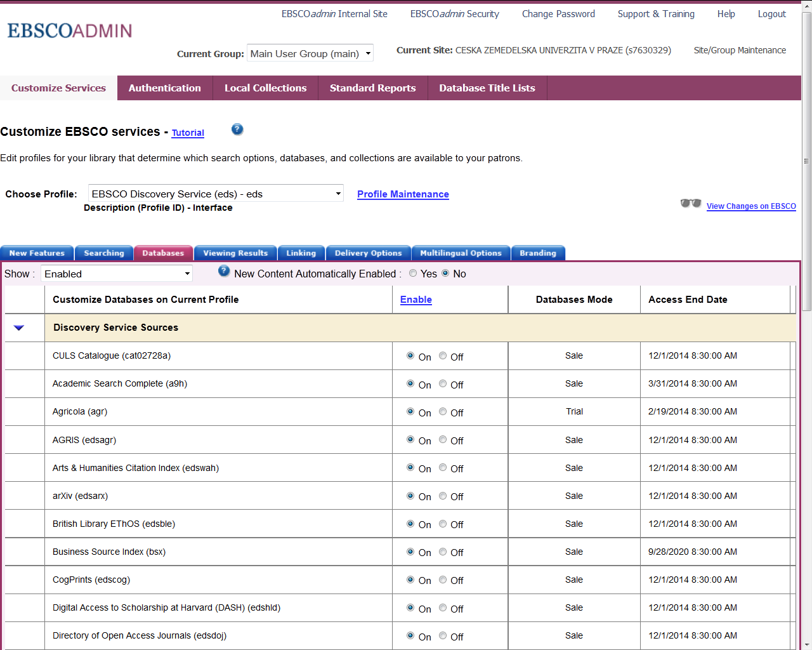The image size is (812, 650).
Task: Switch to the Authentication tab
Action: tap(165, 88)
